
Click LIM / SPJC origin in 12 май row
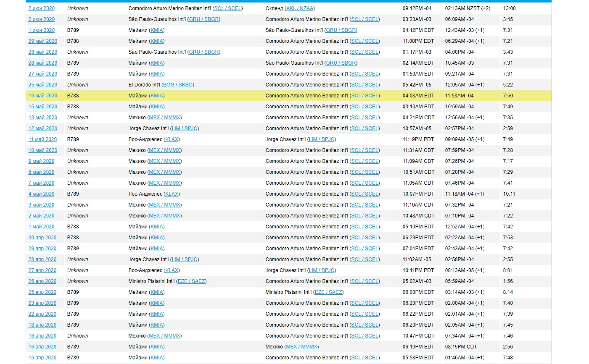[x=185, y=128]
